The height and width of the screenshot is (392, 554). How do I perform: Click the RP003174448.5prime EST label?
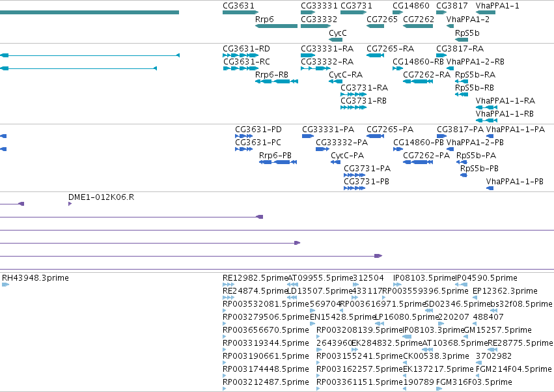pyautogui.click(x=266, y=369)
